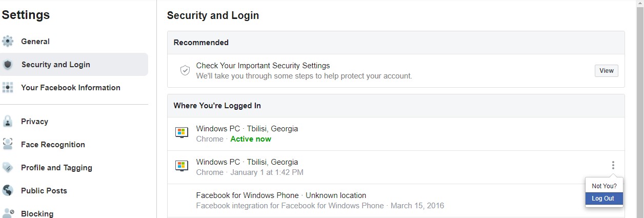Click the Blocking icon in sidebar

tap(8, 213)
